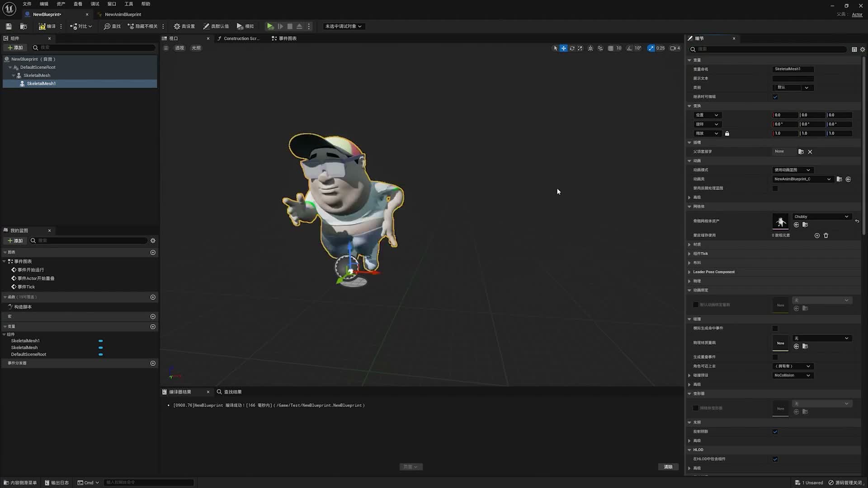This screenshot has width=868, height=488.
Task: Toggle rotation angle snapping icon
Action: coord(629,48)
